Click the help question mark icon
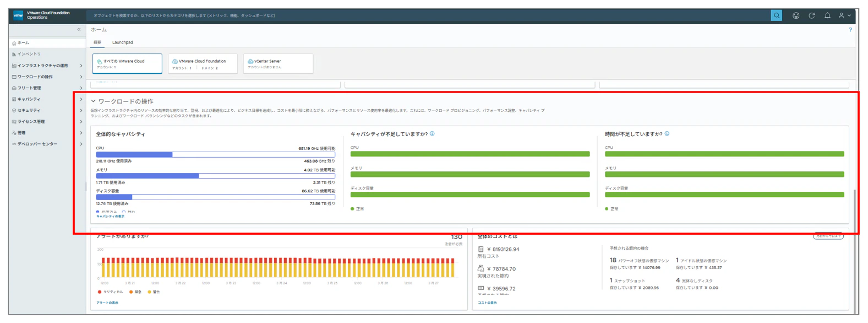This screenshot has width=868, height=323. point(850,30)
